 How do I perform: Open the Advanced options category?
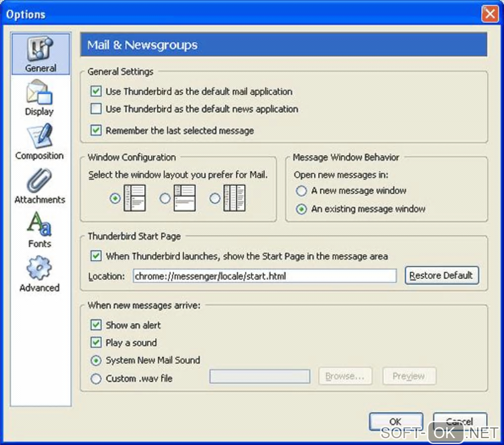39,274
